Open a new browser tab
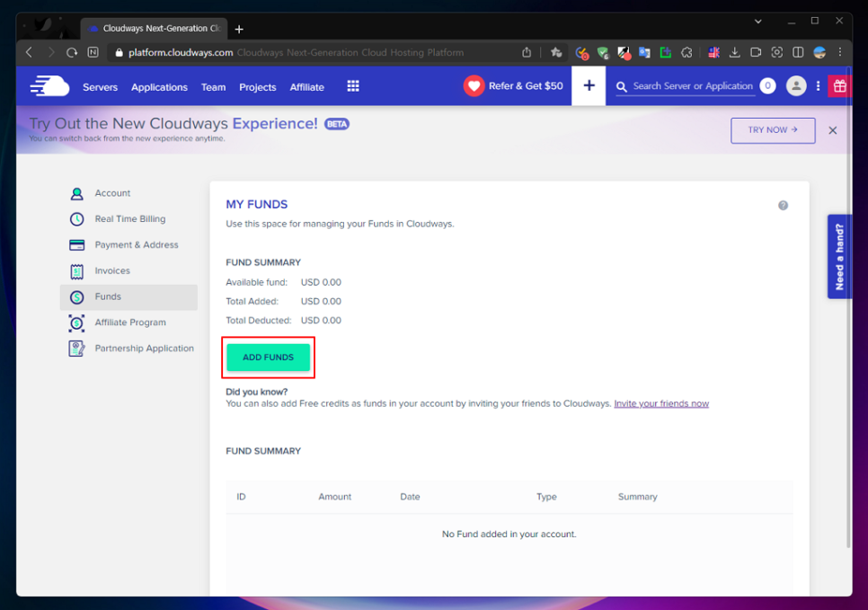 [239, 30]
